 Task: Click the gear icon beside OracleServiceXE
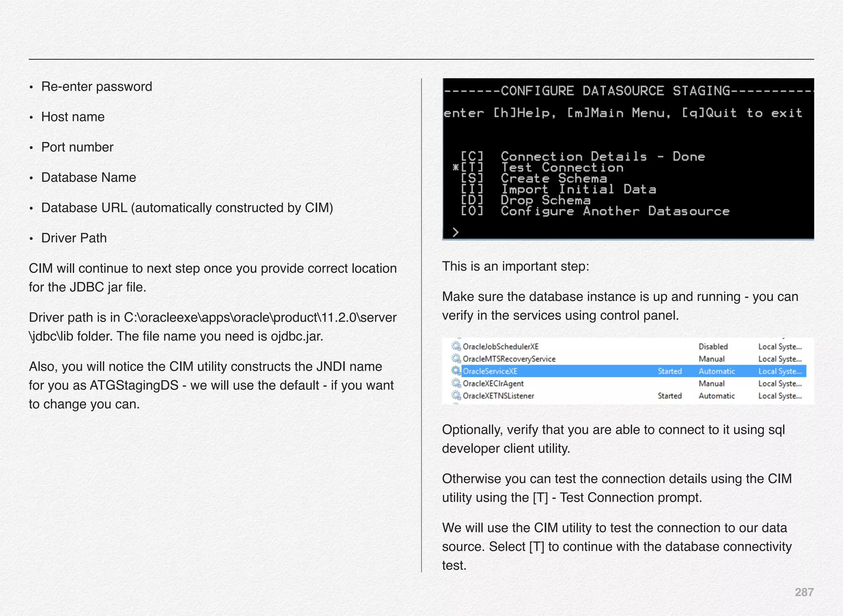coord(456,371)
